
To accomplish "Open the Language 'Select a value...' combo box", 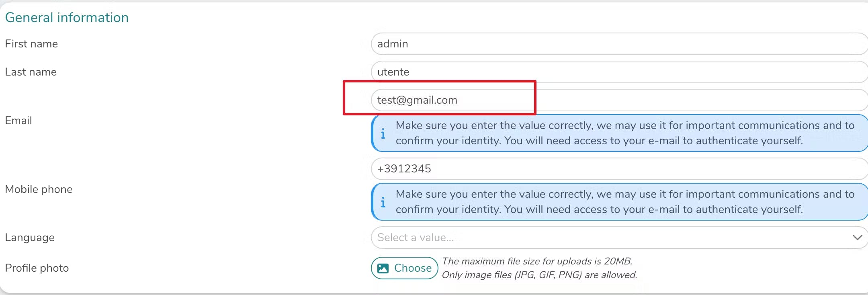I will click(603, 238).
